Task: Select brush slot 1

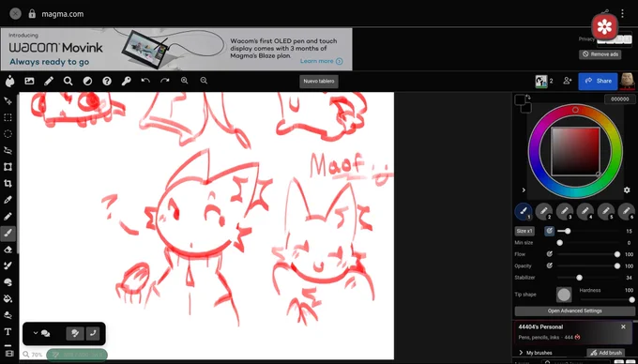Action: pos(524,211)
